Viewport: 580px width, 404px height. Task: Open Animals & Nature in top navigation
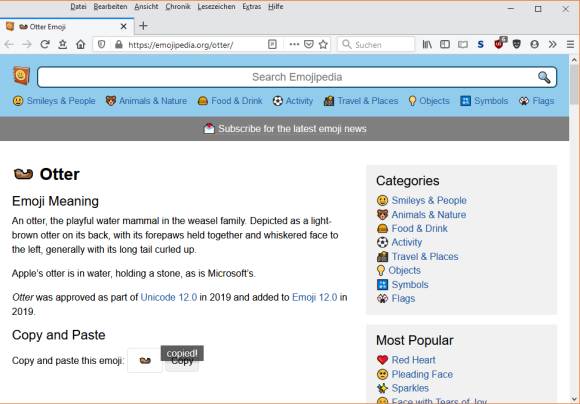point(146,101)
